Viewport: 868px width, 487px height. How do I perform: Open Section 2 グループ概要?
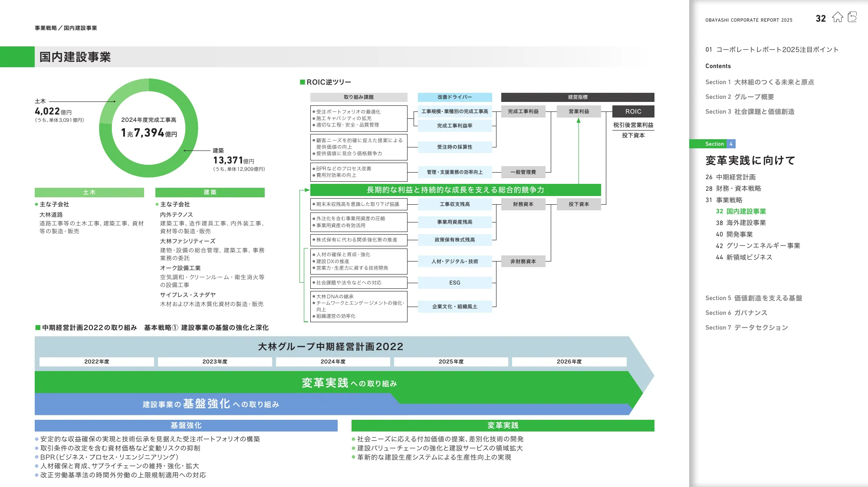(x=740, y=97)
